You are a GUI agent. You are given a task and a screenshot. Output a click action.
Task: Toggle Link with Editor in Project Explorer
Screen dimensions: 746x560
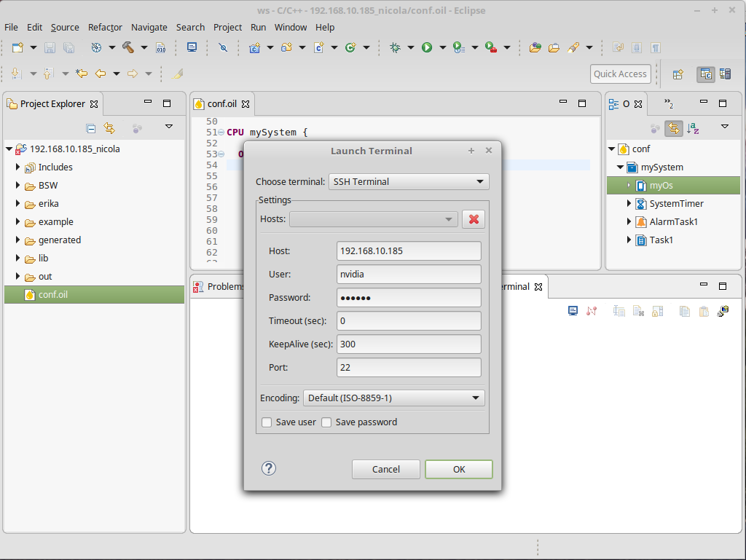[109, 128]
